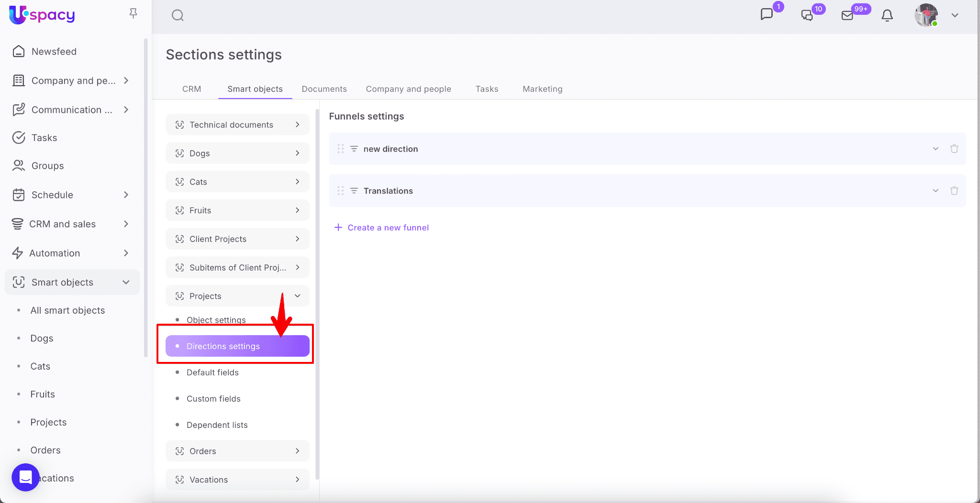Delete the new direction funnel
The image size is (980, 503).
click(954, 149)
